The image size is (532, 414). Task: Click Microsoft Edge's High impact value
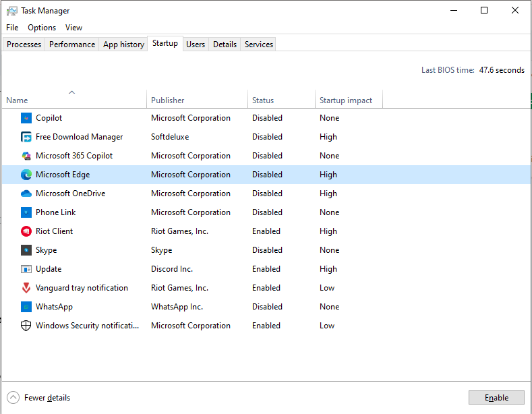328,175
